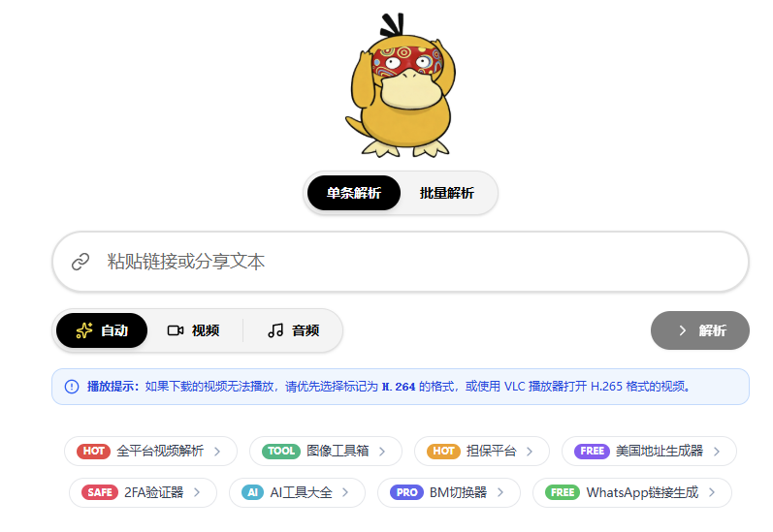773x532 pixels.
Task: Expand the chevron beside 2FA验证器
Action: (x=197, y=492)
